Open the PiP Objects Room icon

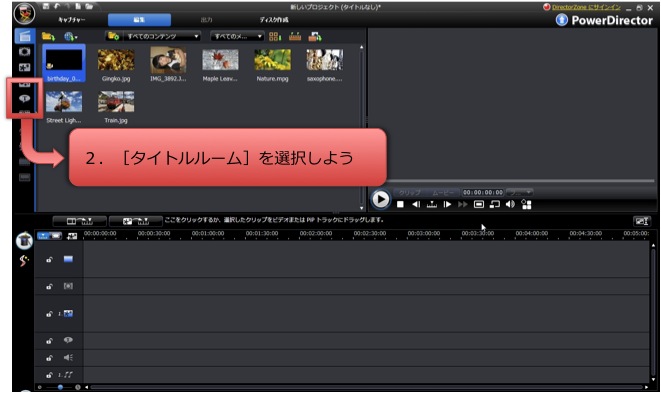[24, 67]
